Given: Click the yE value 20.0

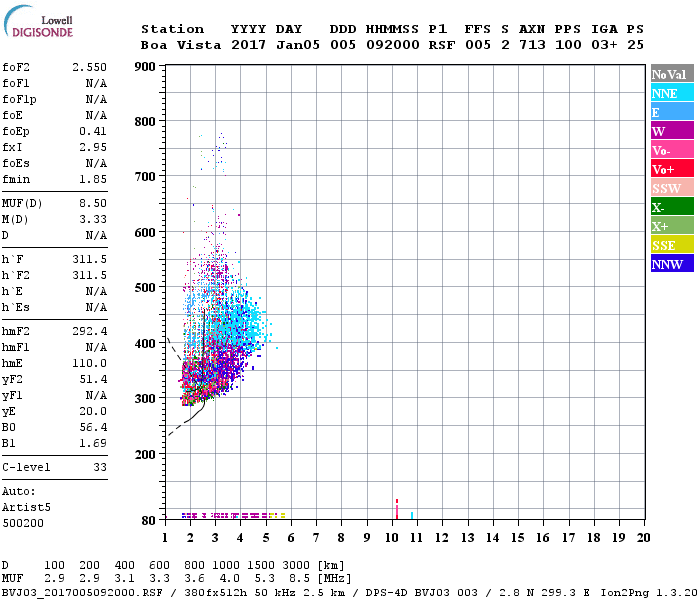Looking at the screenshot, I should (x=93, y=412).
